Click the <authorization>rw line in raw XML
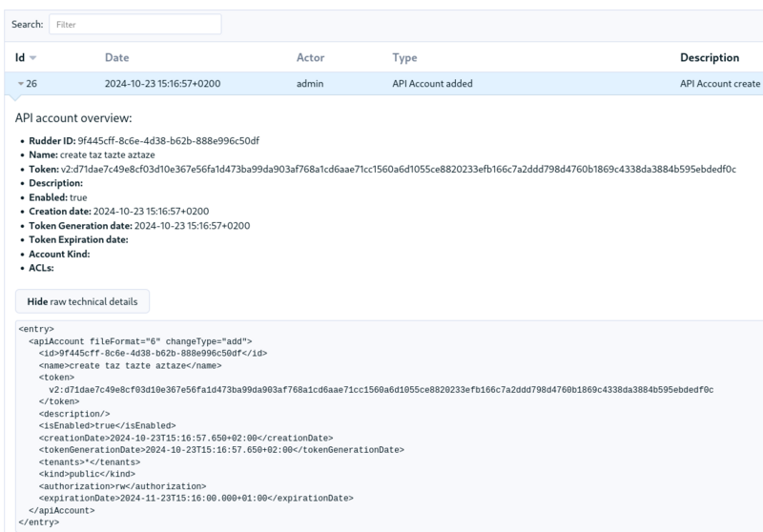763x532 pixels. (122, 486)
